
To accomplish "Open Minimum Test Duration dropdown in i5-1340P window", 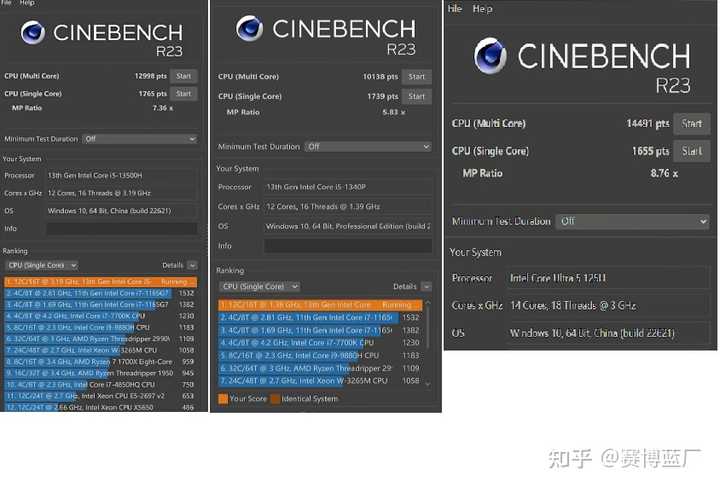I will pos(368,146).
